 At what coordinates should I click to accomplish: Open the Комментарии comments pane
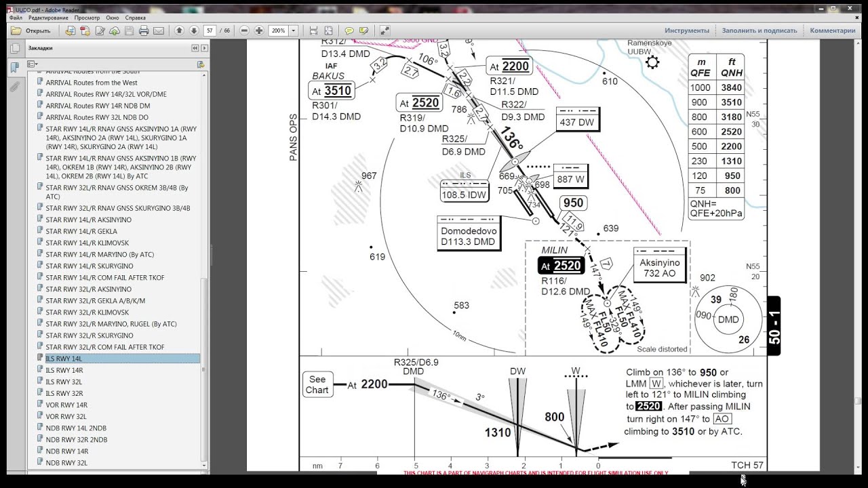click(x=833, y=30)
